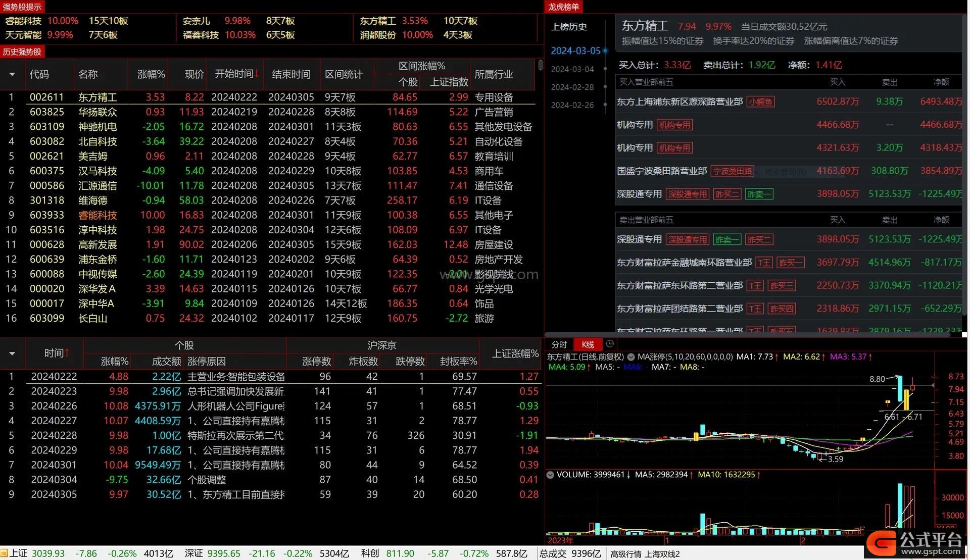Open the 强势股提示 panel tab
Image resolution: width=970 pixels, height=560 pixels.
tap(22, 7)
